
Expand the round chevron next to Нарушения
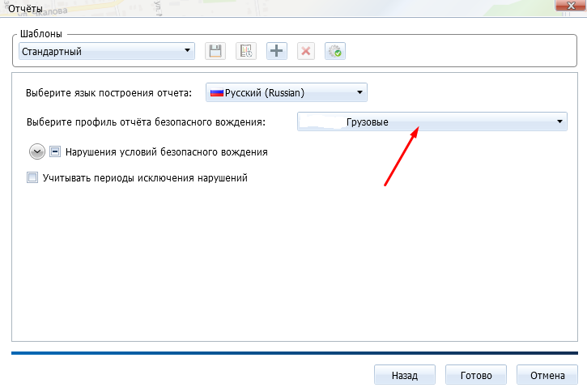(36, 151)
